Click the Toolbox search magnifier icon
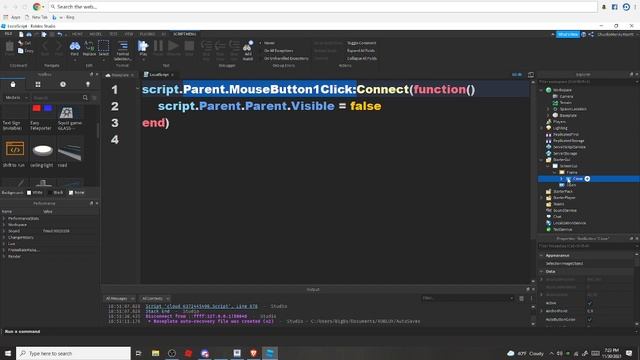640x360 pixels. click(x=85, y=98)
